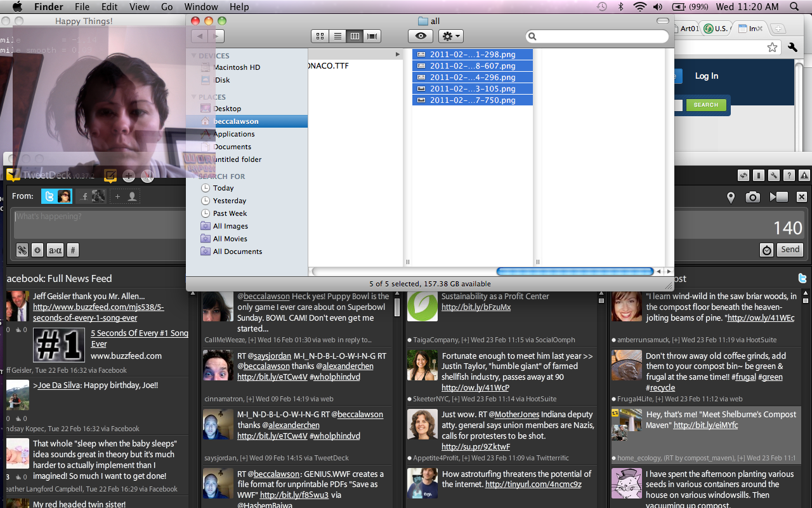Image resolution: width=812 pixels, height=508 pixels.
Task: Click the TweetDeck compose update icon
Action: coord(110,176)
